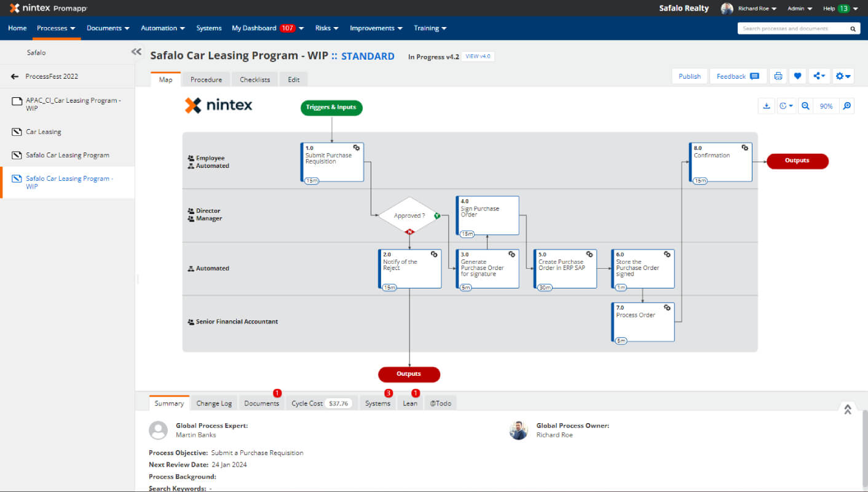Zoom in on the process map
The image size is (868, 492).
pos(846,106)
